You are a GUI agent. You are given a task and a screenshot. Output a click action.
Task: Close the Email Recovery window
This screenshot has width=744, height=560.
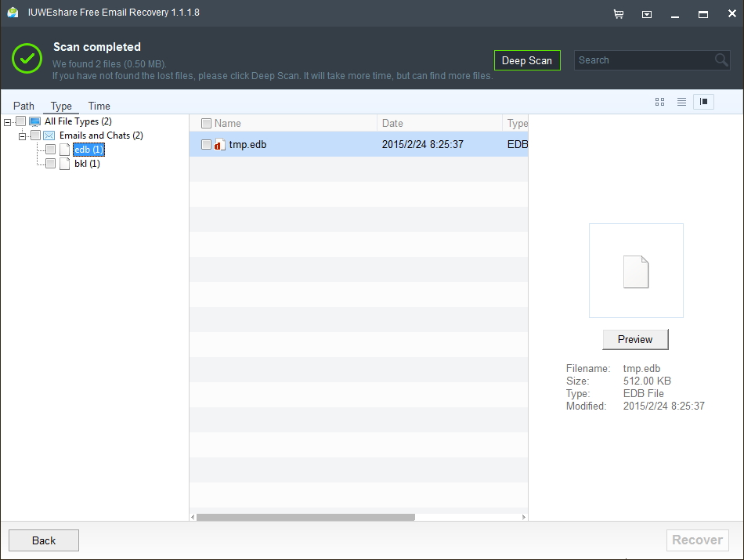click(732, 14)
